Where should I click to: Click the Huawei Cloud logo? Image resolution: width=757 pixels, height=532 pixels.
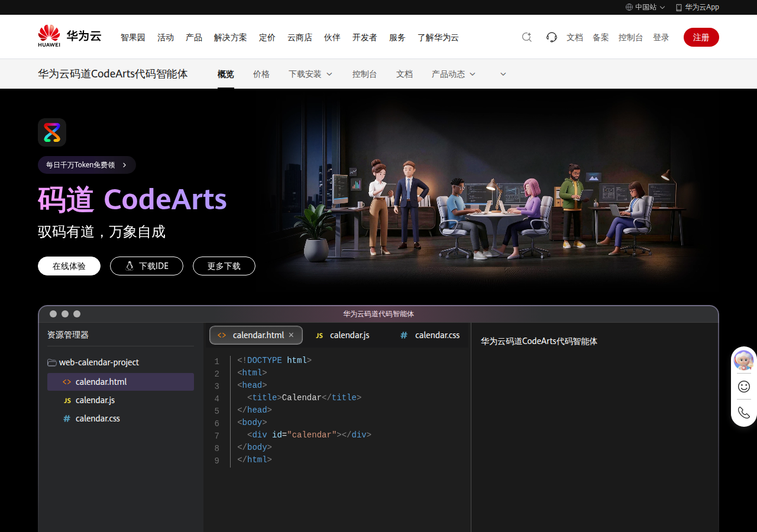(70, 36)
